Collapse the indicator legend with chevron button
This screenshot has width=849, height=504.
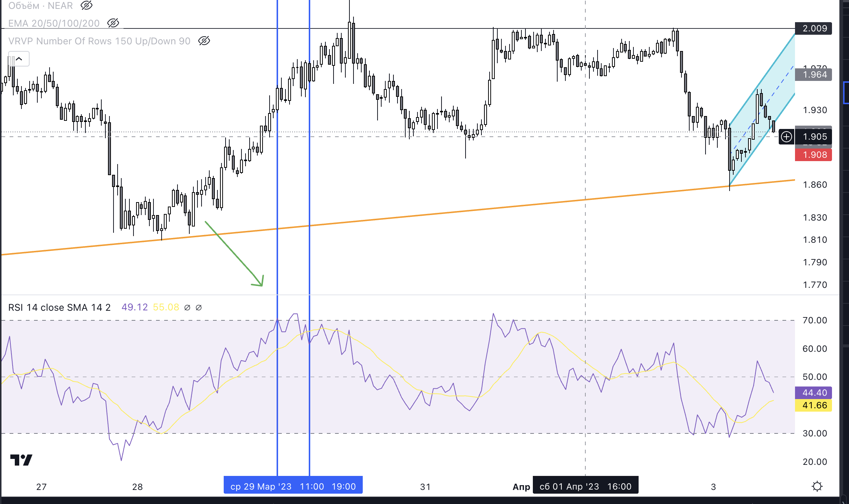19,59
